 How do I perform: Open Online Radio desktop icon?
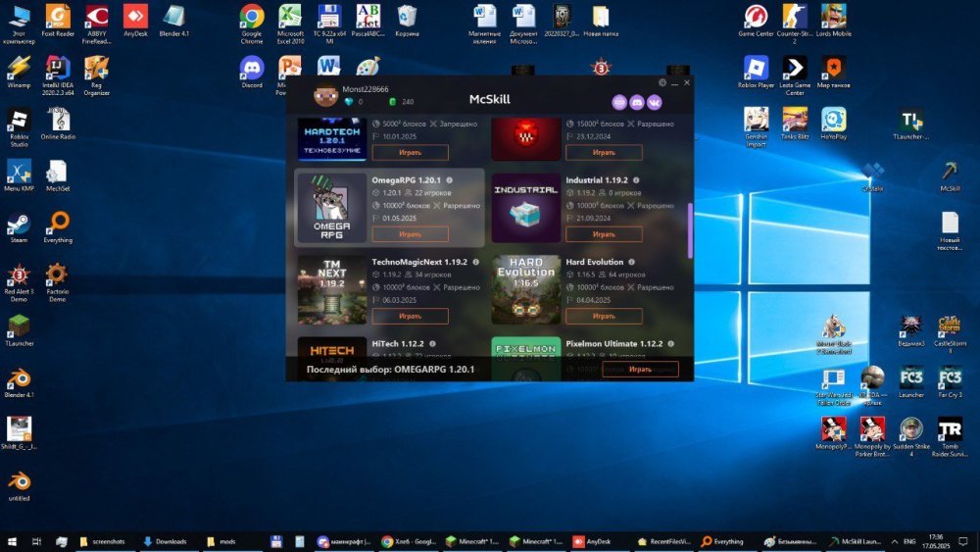pos(58,124)
